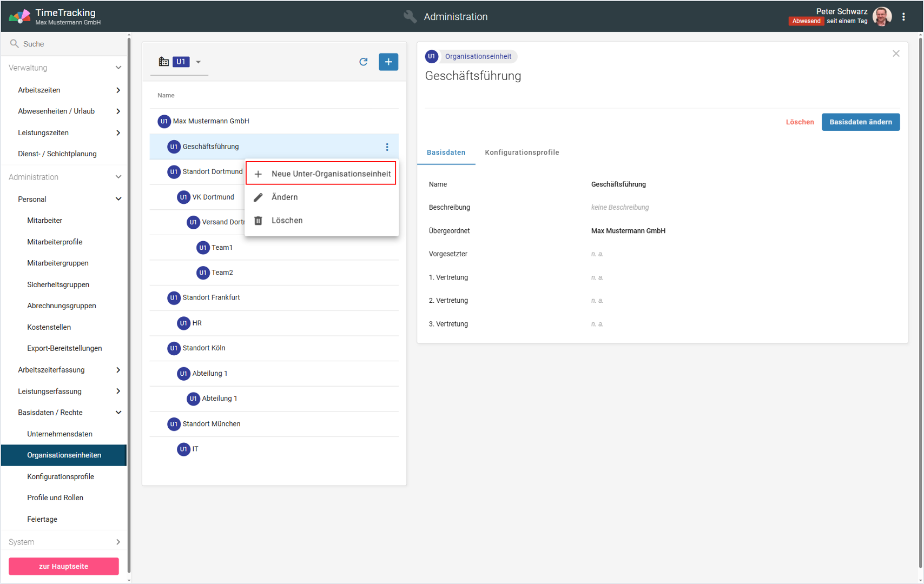Click the user profile avatar
The image size is (924, 584).
tap(882, 16)
